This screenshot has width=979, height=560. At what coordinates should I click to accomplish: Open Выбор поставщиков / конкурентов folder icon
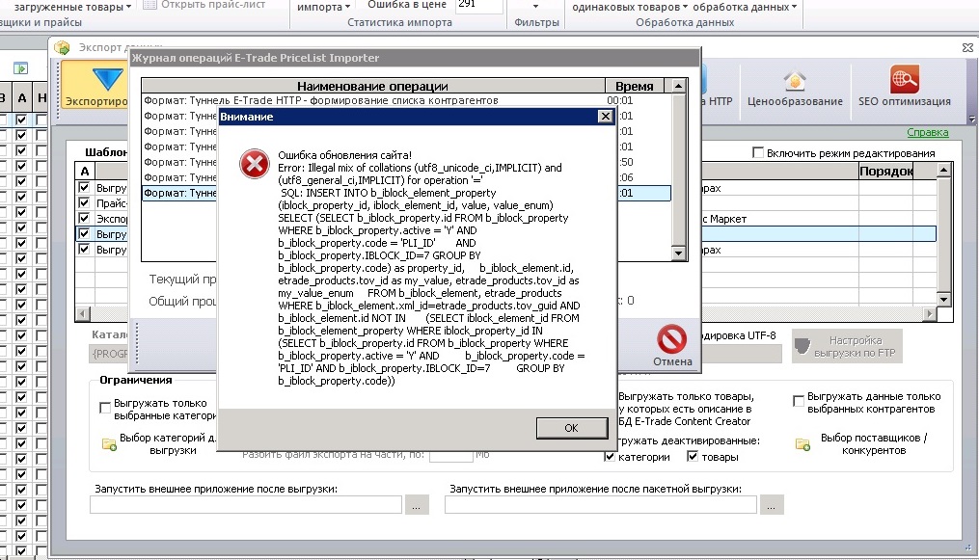[802, 444]
